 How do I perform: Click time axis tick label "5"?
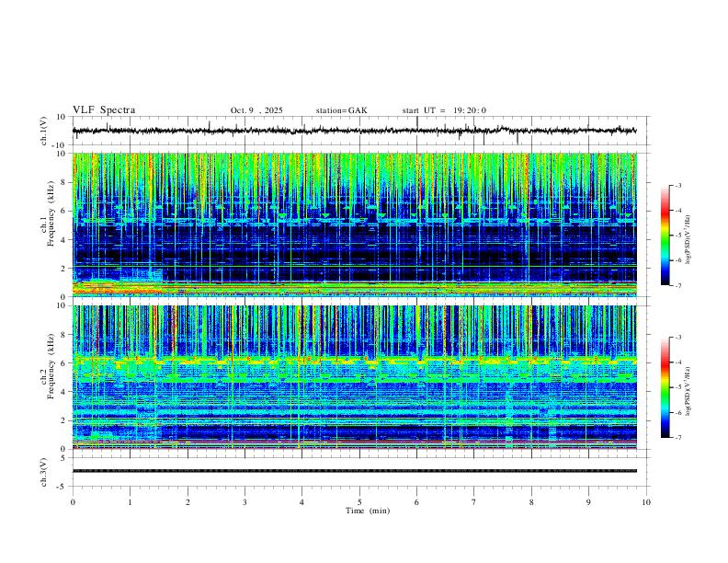[x=359, y=502]
